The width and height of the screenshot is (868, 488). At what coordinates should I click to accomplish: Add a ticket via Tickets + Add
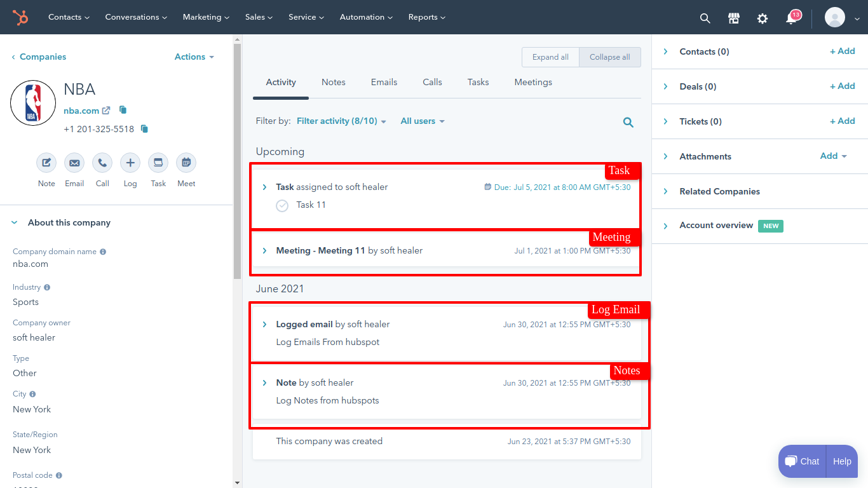(x=843, y=121)
